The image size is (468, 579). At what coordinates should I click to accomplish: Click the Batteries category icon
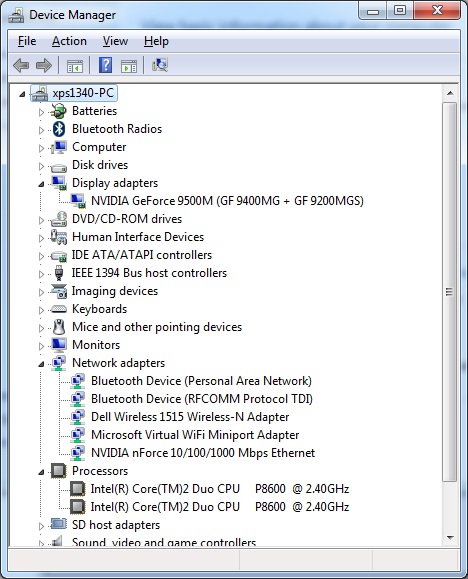point(58,111)
